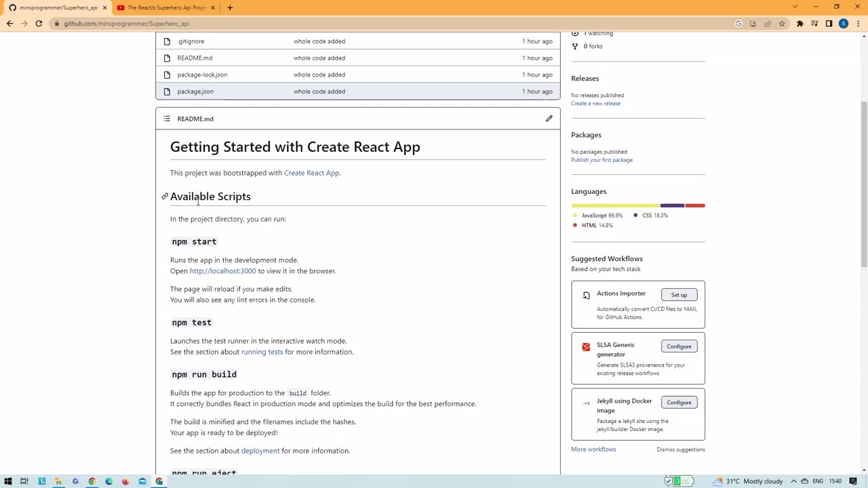Show hidden system tray icons
Viewport: 868px width, 488px height.
tap(794, 481)
